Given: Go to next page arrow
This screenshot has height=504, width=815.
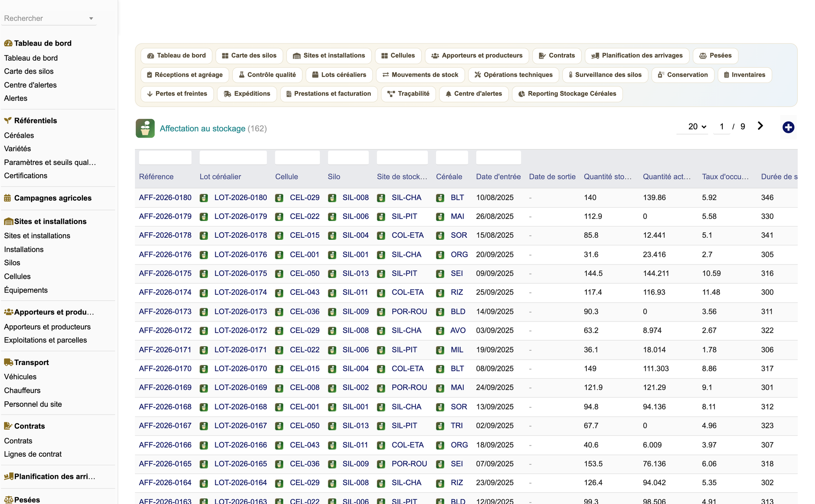Looking at the screenshot, I should (x=761, y=126).
